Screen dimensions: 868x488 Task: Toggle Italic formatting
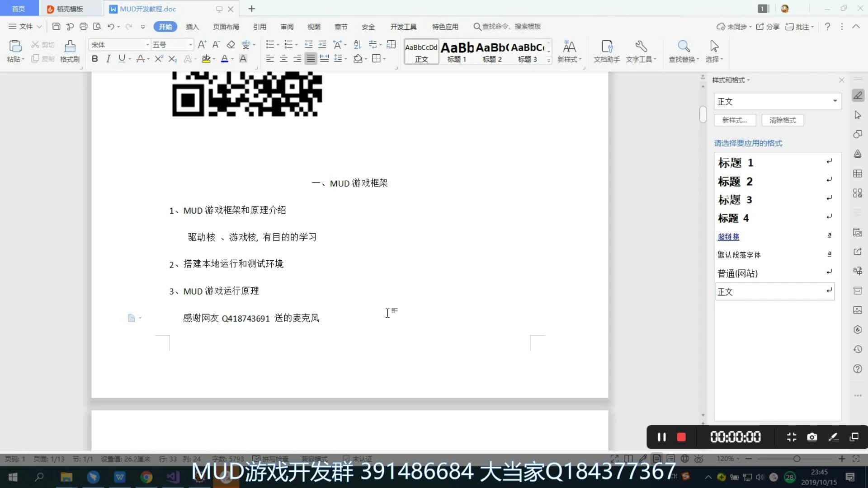[x=108, y=59]
